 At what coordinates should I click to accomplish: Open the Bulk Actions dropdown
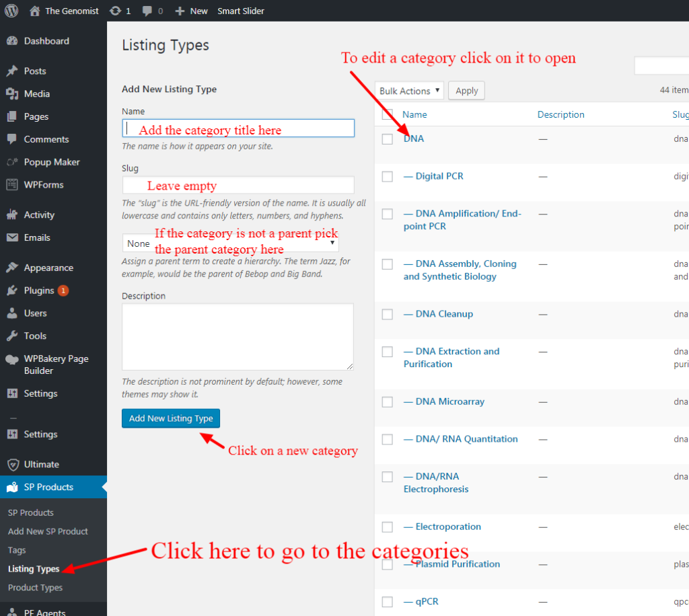tap(409, 91)
